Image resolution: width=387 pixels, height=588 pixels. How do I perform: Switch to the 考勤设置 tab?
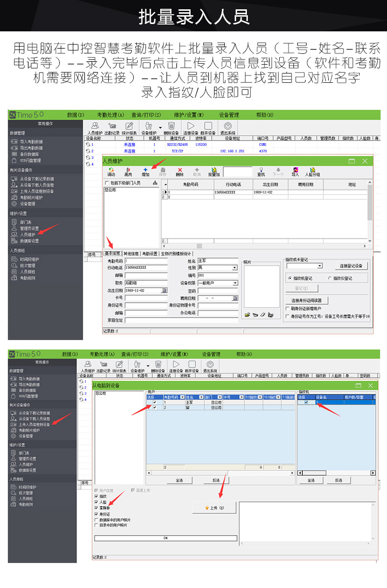150,254
